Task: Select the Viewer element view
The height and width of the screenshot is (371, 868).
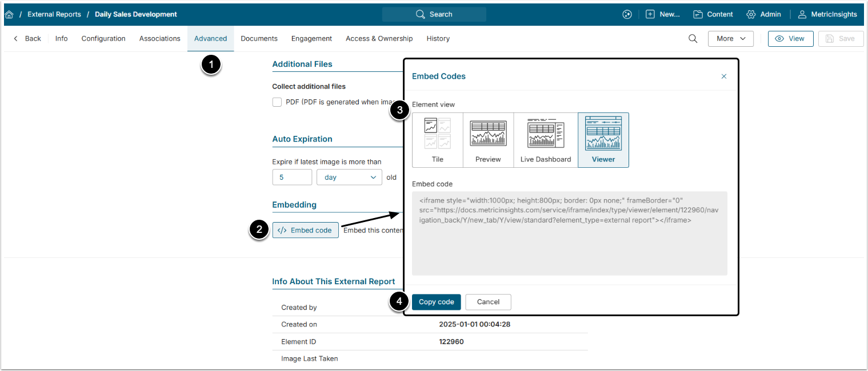Action: coord(603,140)
